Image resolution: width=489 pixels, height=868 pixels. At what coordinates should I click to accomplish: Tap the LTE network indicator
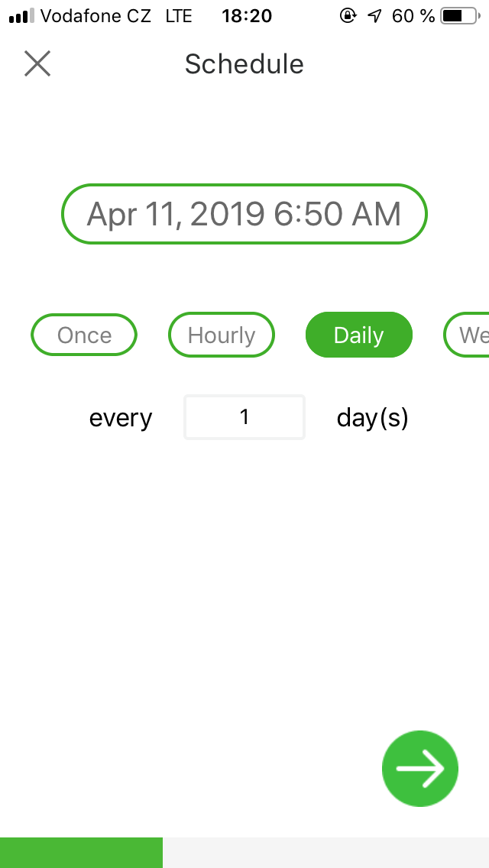click(178, 16)
